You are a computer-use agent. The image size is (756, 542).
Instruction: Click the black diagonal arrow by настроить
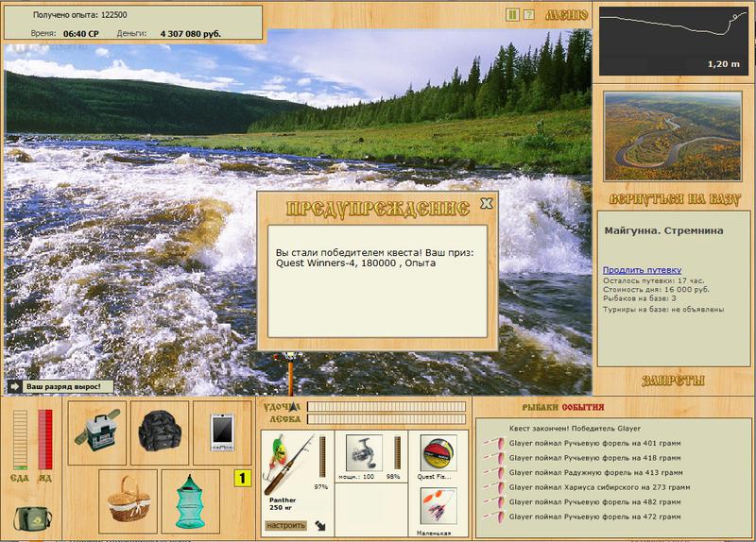[320, 525]
